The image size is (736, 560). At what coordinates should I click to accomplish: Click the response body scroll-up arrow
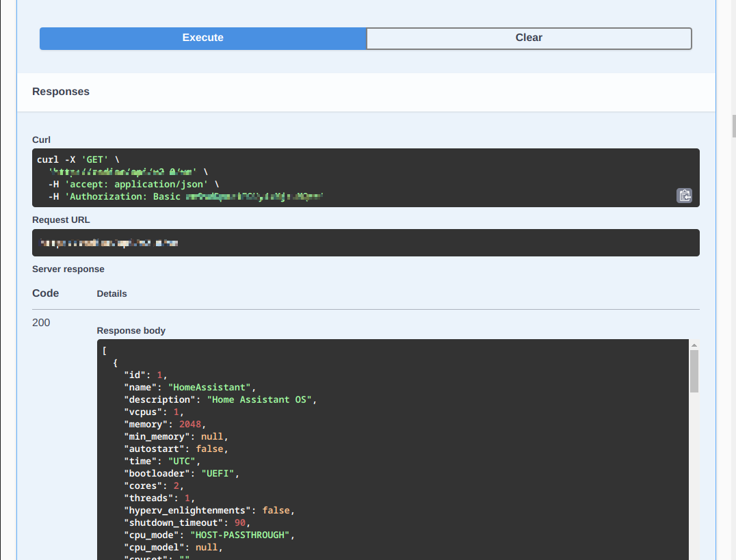pyautogui.click(x=694, y=345)
